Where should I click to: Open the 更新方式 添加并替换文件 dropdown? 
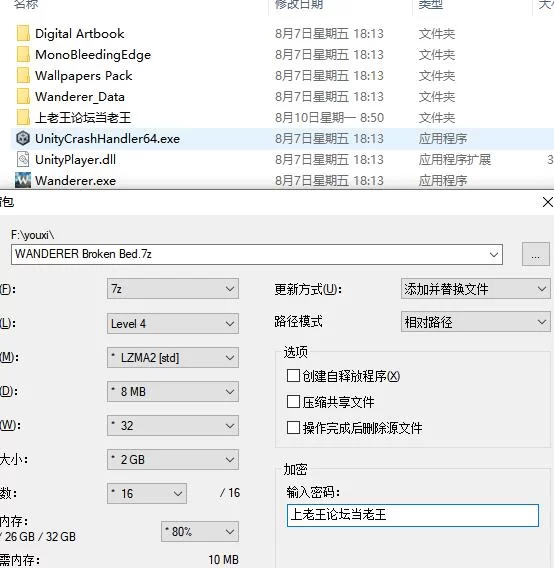coord(476,289)
